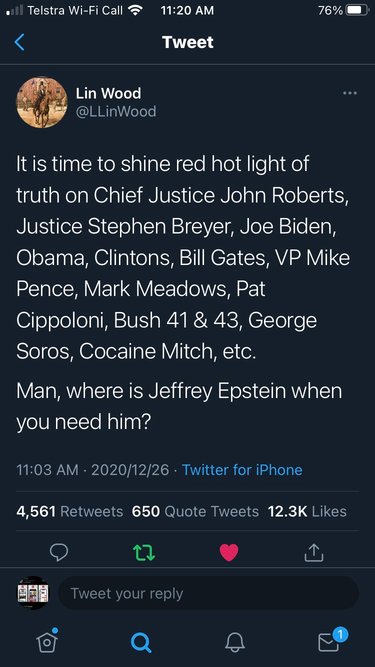Tap the Tweet your reply field
Viewport: 375px width, 667px height.
[208, 593]
